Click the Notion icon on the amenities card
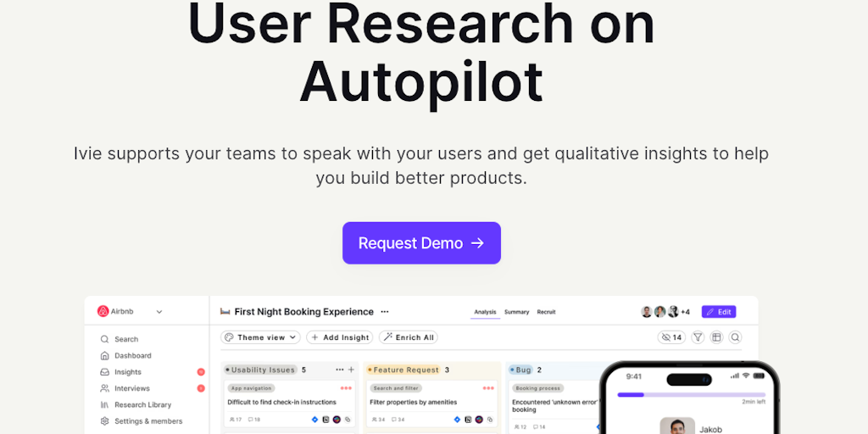 pyautogui.click(x=468, y=420)
